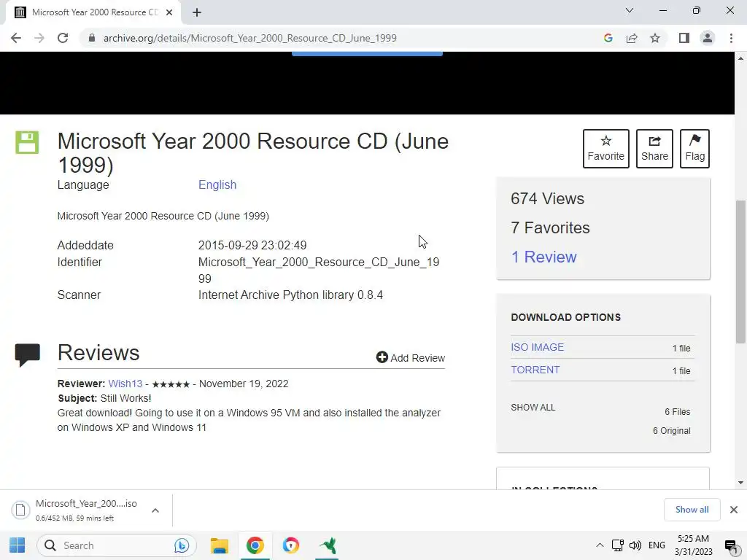Open Chrome profile menu

click(x=708, y=38)
